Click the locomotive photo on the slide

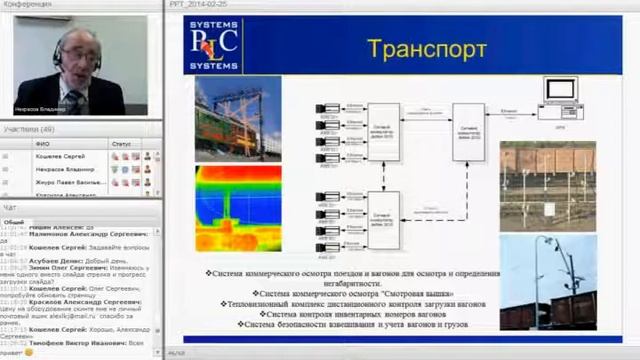[238, 119]
